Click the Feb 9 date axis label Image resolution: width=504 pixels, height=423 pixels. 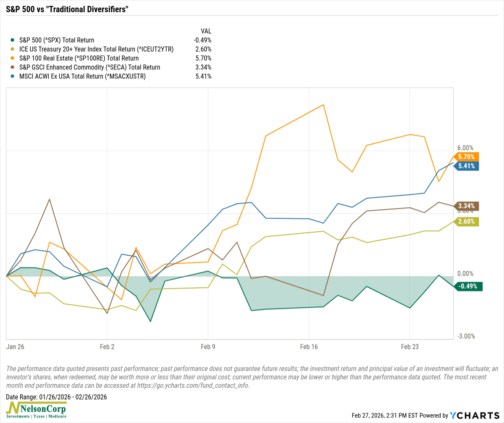point(208,347)
